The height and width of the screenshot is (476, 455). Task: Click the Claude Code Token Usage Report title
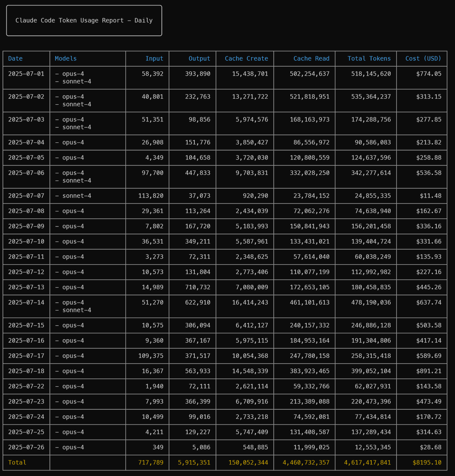(x=84, y=21)
